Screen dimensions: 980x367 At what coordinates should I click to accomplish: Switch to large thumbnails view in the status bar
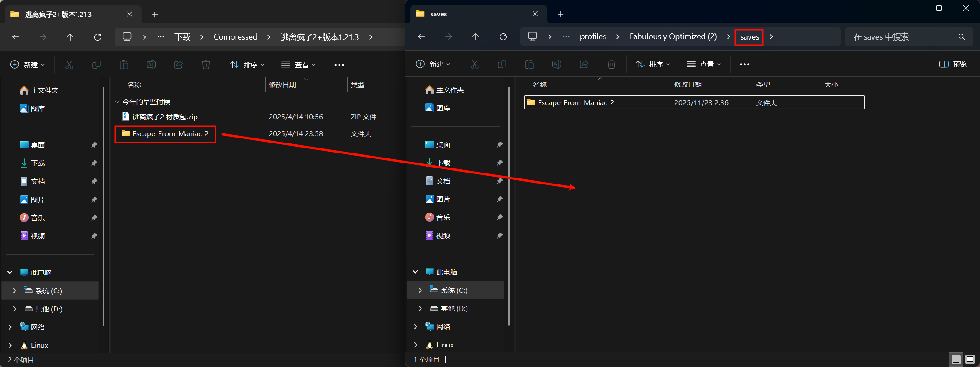(970, 360)
